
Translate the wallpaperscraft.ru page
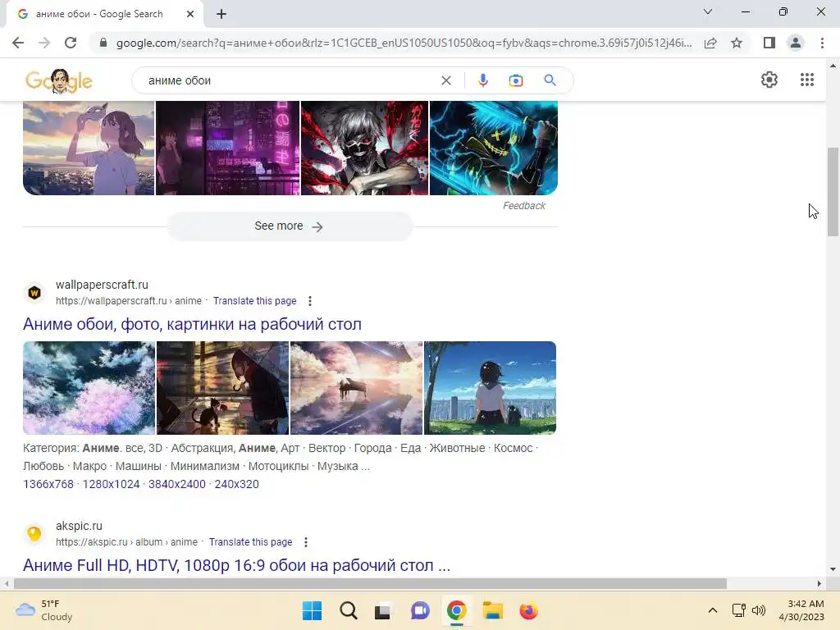coord(254,301)
